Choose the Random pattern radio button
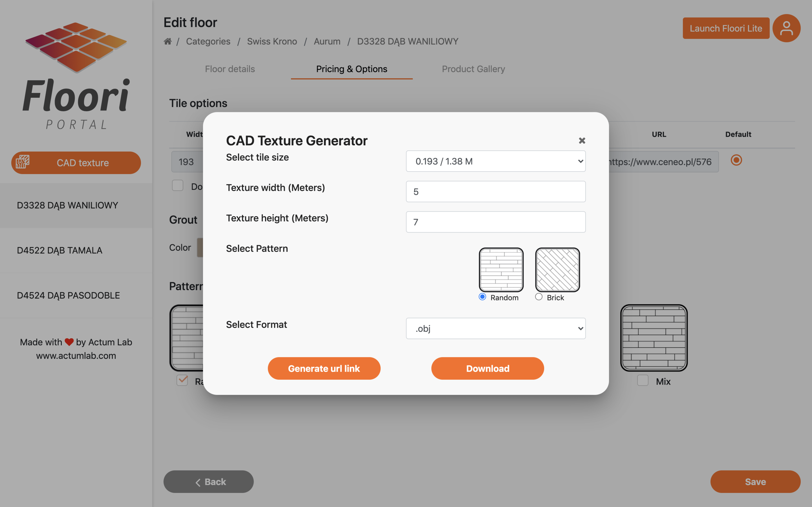Screen dimensions: 812x507 (482, 297)
